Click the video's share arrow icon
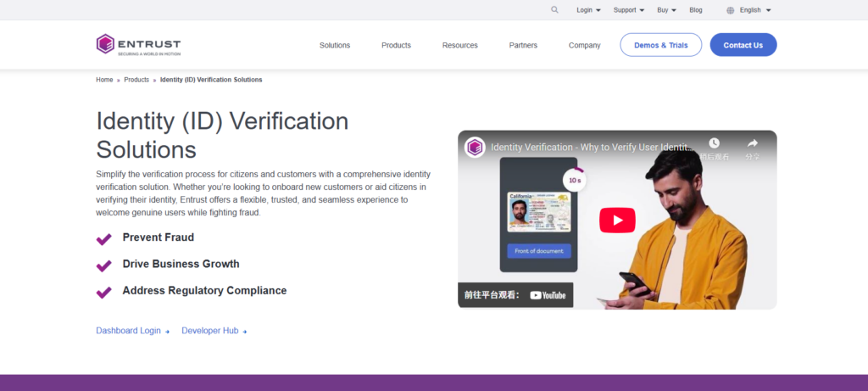Image resolution: width=868 pixels, height=391 pixels. pyautogui.click(x=752, y=143)
